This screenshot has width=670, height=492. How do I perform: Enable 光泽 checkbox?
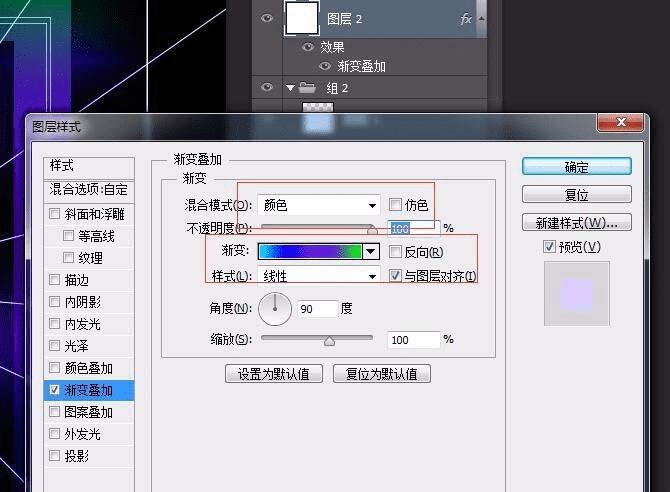(54, 345)
